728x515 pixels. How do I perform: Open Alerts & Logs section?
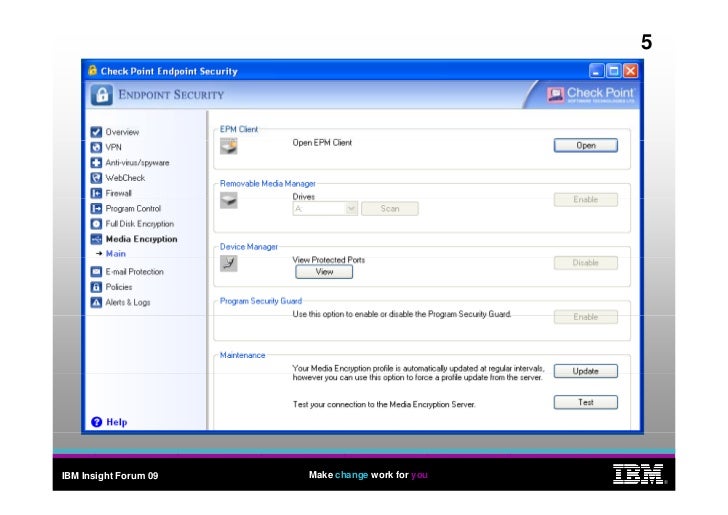tap(128, 303)
